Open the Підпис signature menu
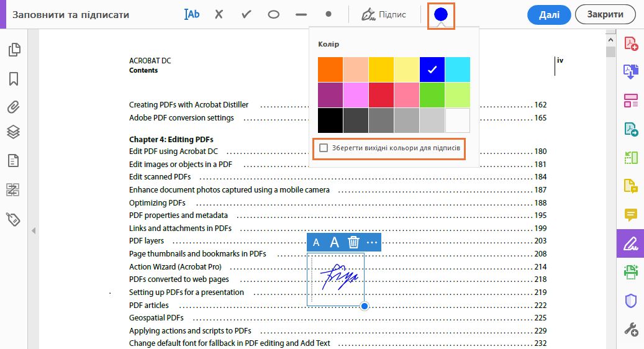Image resolution: width=644 pixels, height=349 pixels. pos(384,14)
